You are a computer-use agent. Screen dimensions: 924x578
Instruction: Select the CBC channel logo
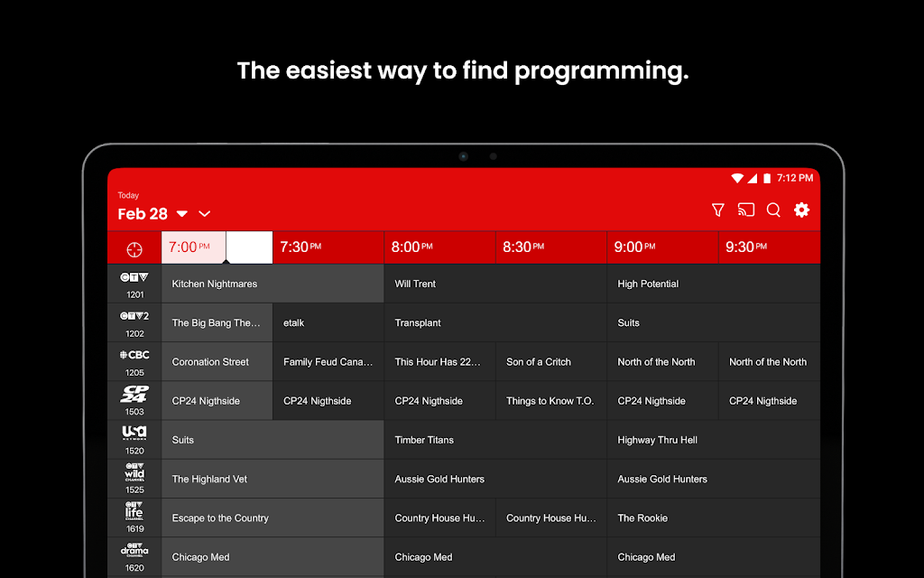[x=134, y=356]
